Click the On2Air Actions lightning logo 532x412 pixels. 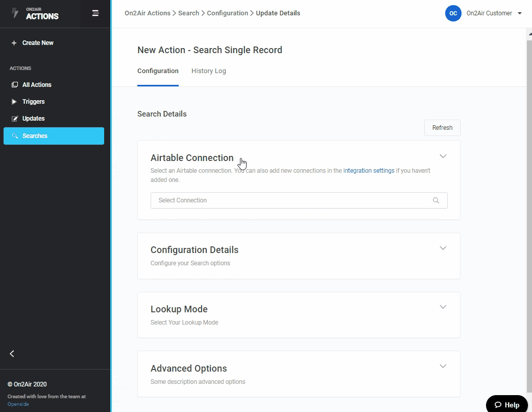coord(15,13)
